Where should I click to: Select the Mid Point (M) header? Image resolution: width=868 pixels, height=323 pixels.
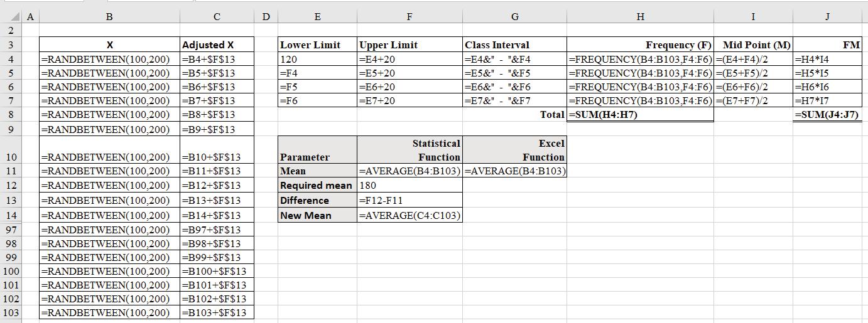(x=753, y=45)
